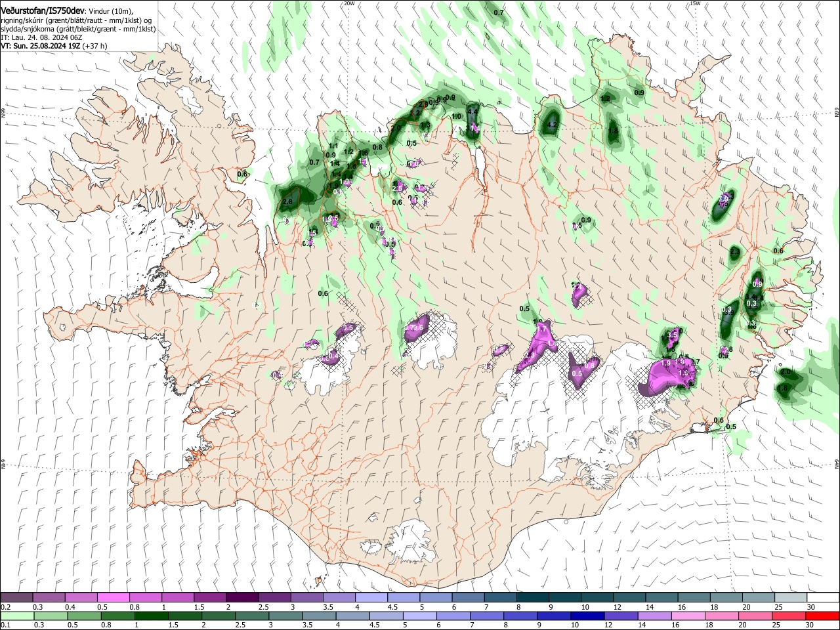Click the '0.1' label under the lower scale
This screenshot has height=630, width=840.
(x=6, y=625)
